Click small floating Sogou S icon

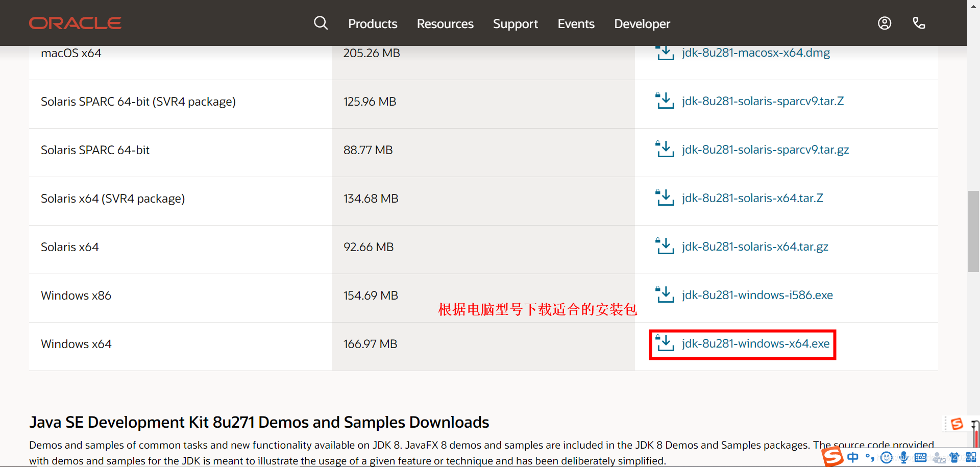click(957, 424)
